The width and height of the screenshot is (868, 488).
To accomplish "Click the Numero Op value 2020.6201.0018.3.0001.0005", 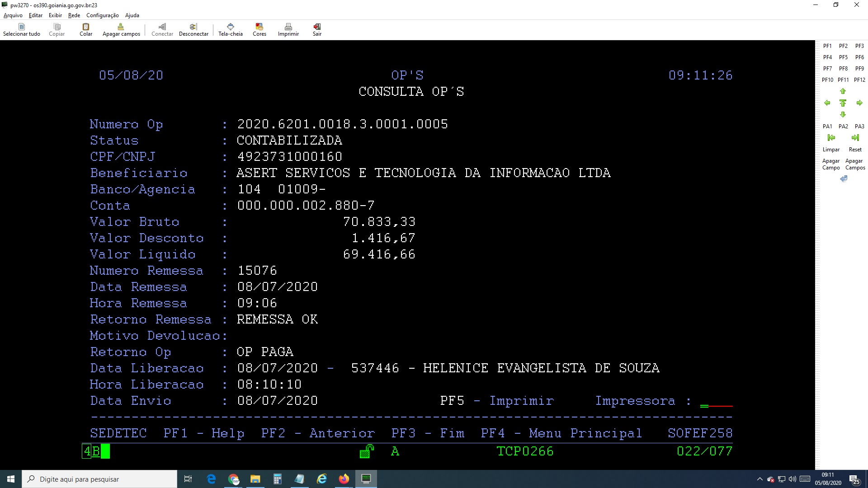I will pos(342,124).
